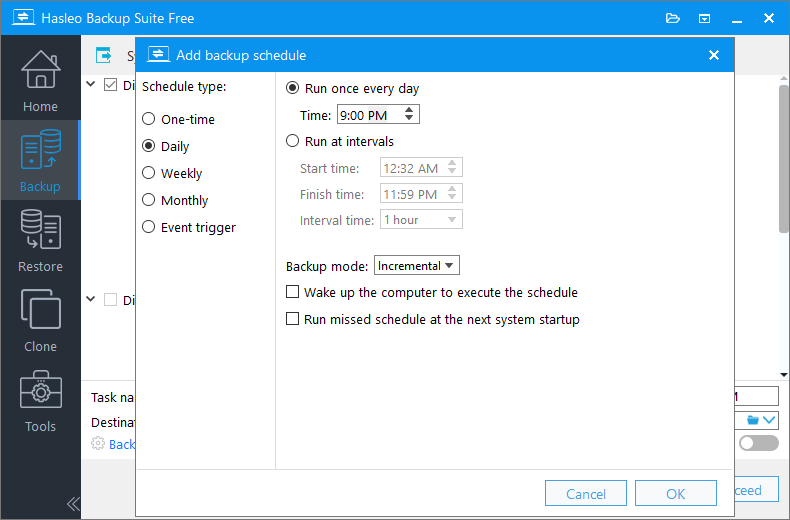The height and width of the screenshot is (520, 790).
Task: Open the Home section in sidebar
Action: tap(40, 81)
